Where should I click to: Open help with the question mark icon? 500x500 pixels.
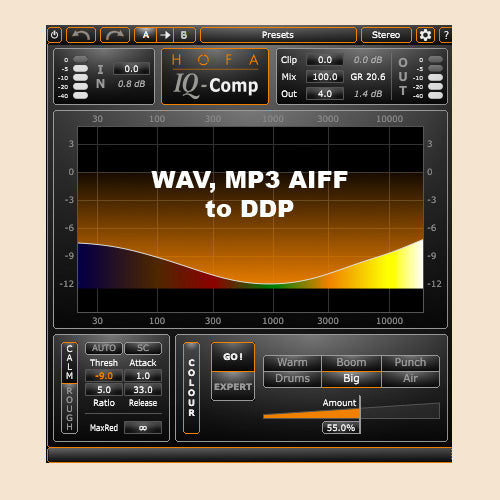(446, 35)
